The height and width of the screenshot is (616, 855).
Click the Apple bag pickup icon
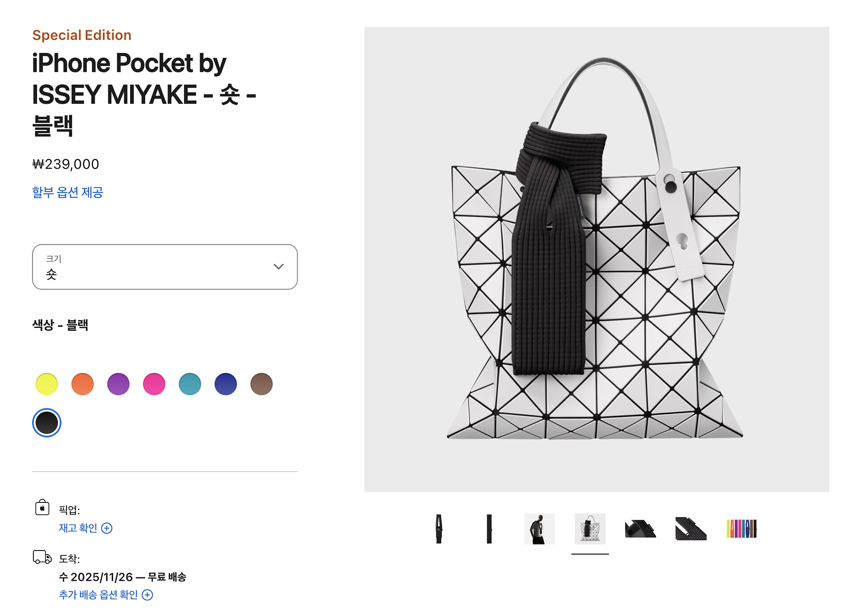42,507
